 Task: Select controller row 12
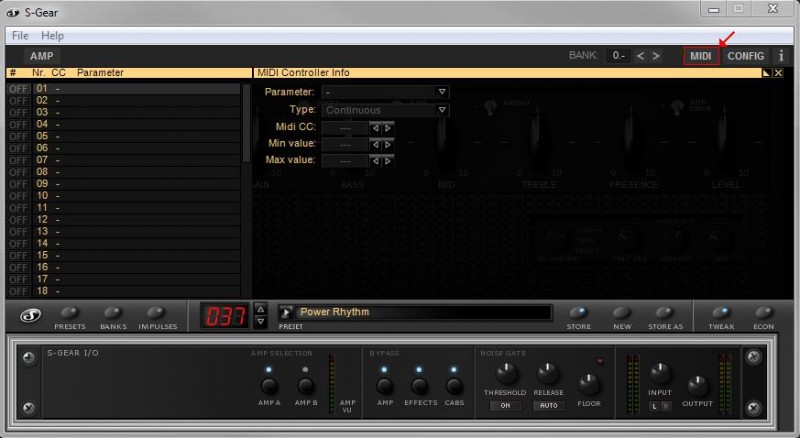point(136,220)
